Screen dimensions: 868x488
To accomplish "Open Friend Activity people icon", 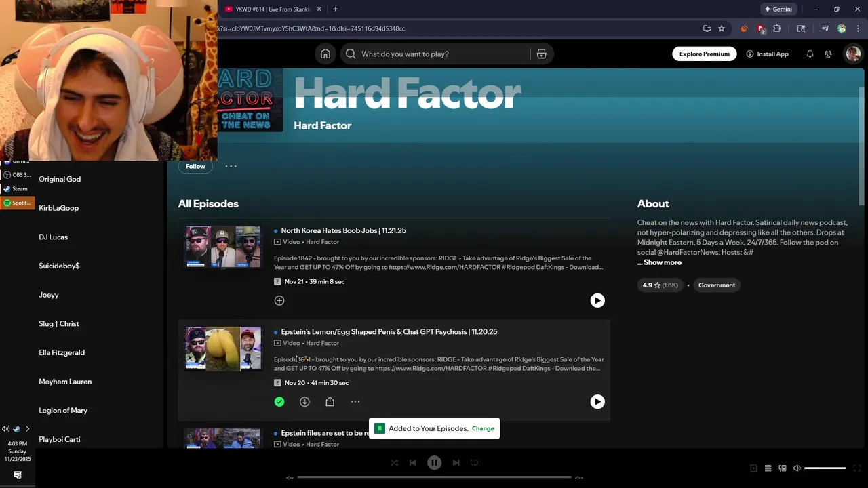I will click(x=828, y=54).
